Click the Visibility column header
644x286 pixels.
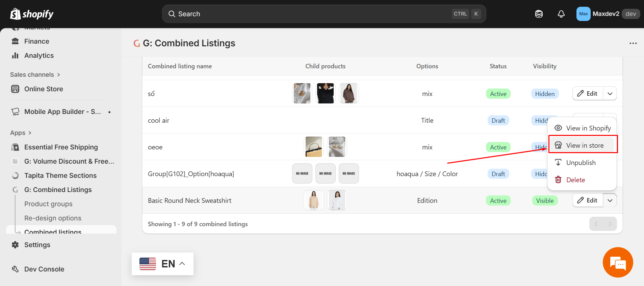[545, 66]
